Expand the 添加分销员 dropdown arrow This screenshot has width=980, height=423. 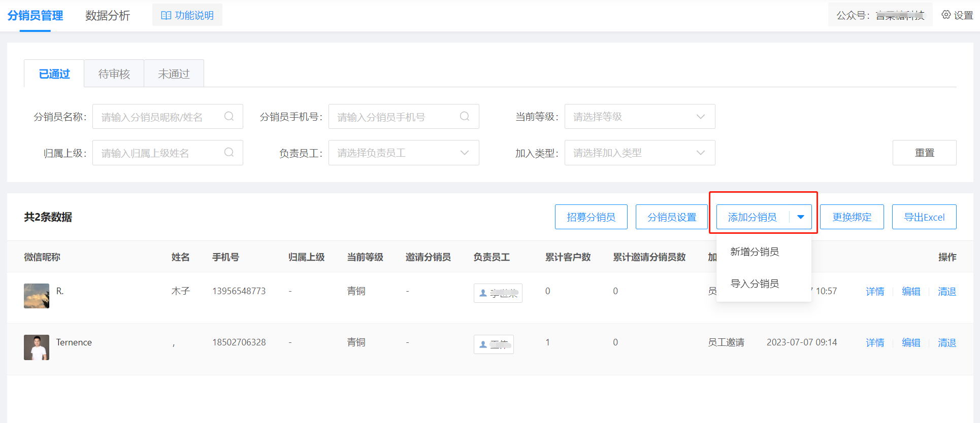coord(801,217)
